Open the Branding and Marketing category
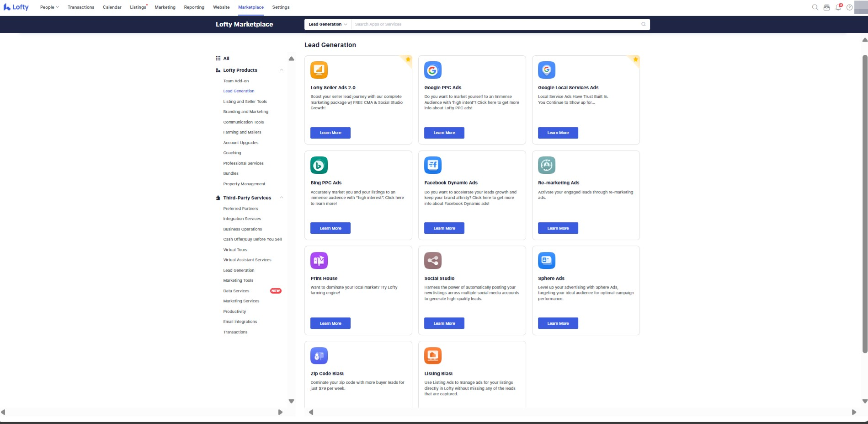Screen dimensions: 868x424 tap(245, 112)
